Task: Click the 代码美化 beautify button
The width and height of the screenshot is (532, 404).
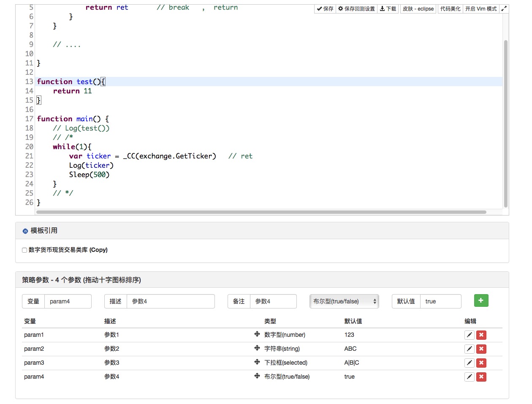Action: (450, 8)
